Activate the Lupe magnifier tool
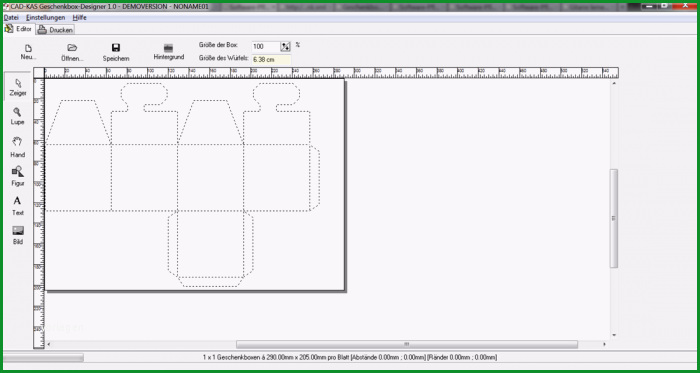This screenshot has width=700, height=373. [x=17, y=116]
